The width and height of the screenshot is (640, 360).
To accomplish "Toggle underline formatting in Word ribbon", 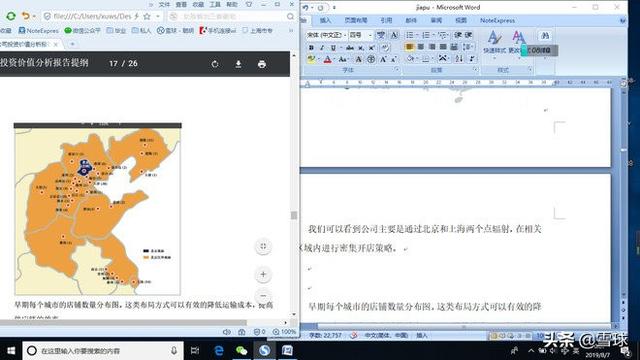I will [333, 48].
